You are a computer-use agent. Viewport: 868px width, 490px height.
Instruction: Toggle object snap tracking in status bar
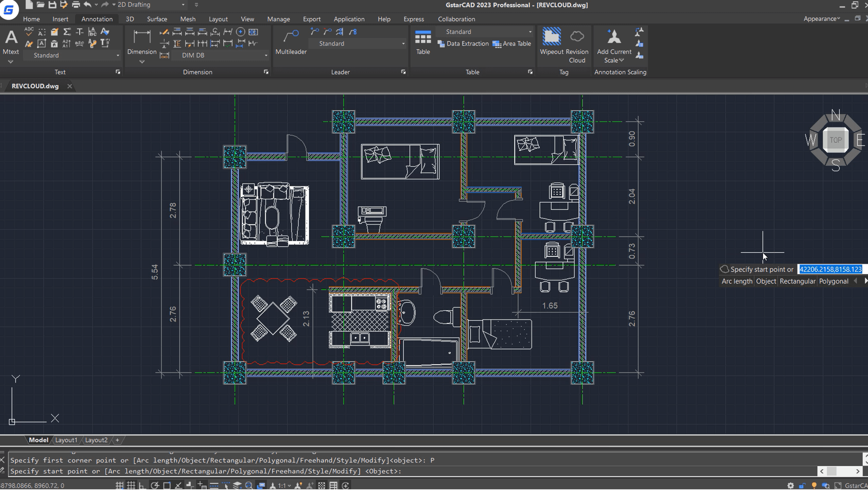(178, 486)
